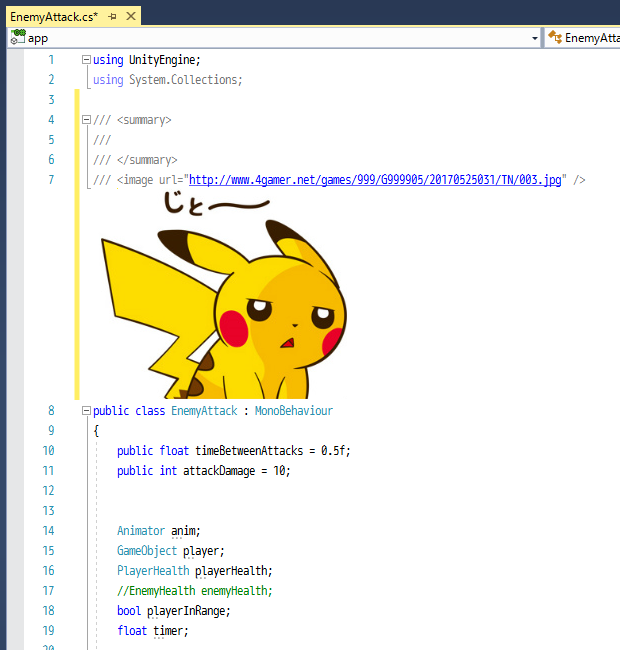The width and height of the screenshot is (620, 650).
Task: Click 'EnemyAttack' in the class declaration
Action: coord(204,411)
